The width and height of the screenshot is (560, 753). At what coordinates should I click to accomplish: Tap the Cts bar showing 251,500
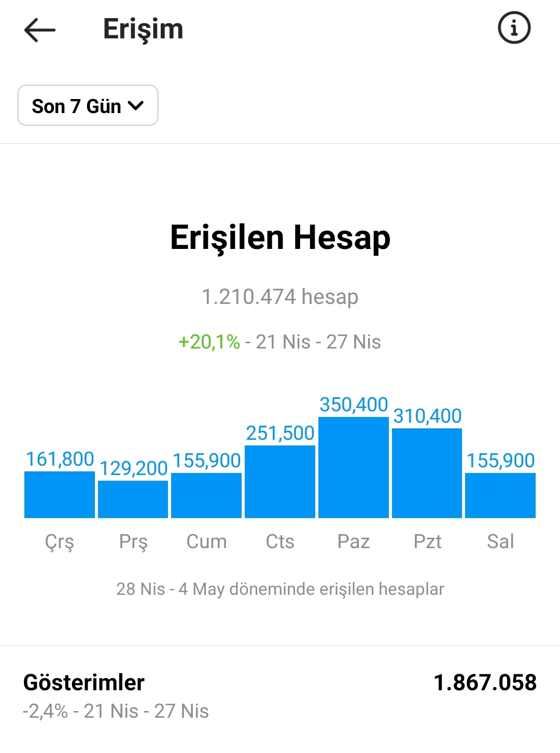280,482
